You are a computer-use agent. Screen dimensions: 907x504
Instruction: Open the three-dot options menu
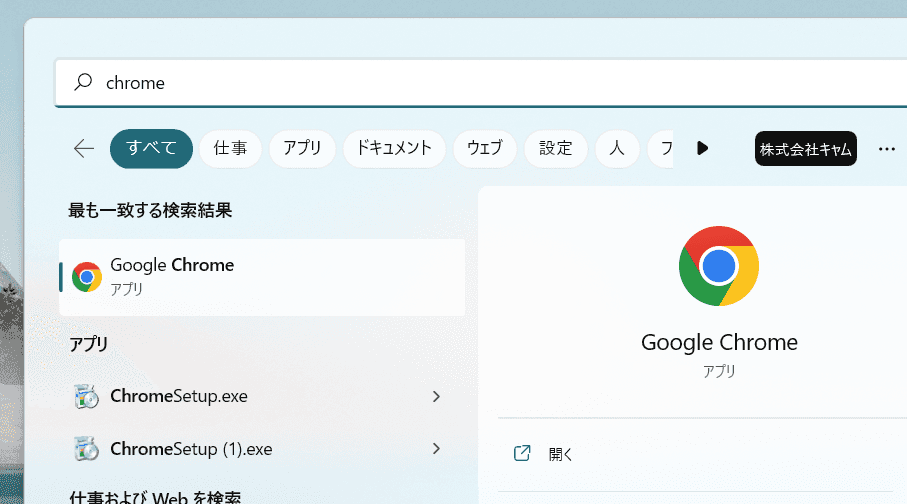pyautogui.click(x=887, y=149)
